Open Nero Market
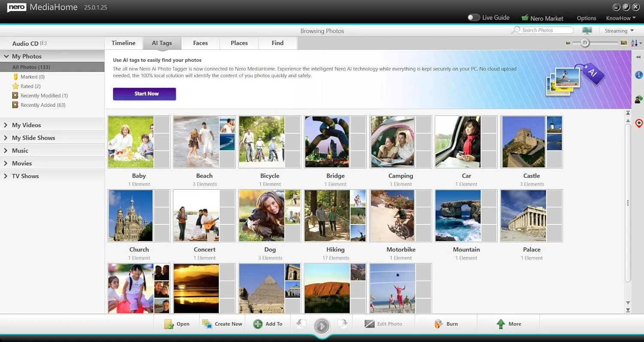 542,18
